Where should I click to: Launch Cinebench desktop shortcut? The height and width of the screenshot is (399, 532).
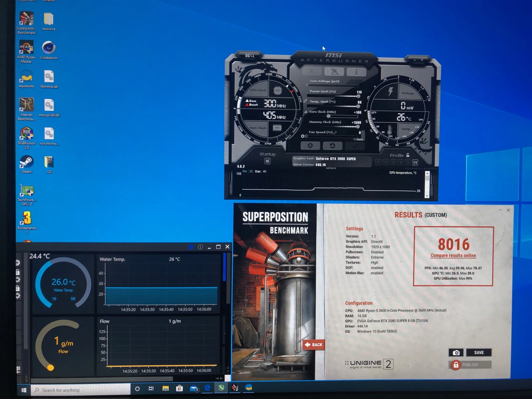[x=49, y=50]
